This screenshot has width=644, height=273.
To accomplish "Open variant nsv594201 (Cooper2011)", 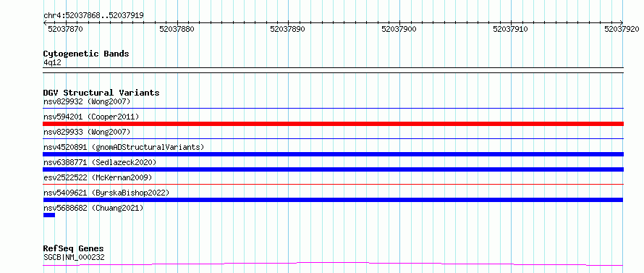I will [91, 117].
